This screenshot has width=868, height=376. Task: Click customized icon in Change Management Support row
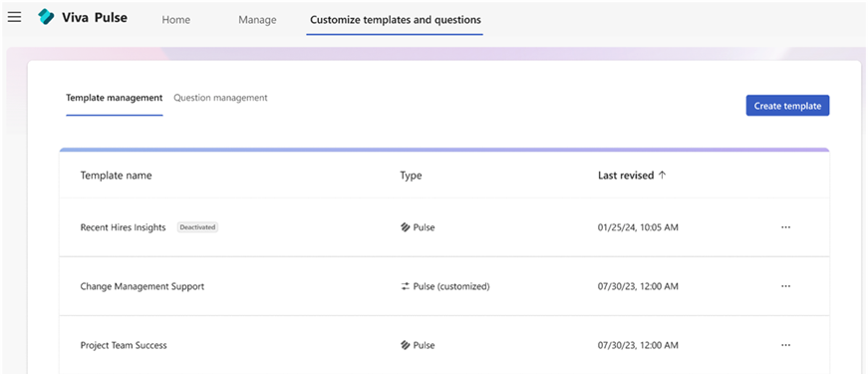click(x=405, y=286)
